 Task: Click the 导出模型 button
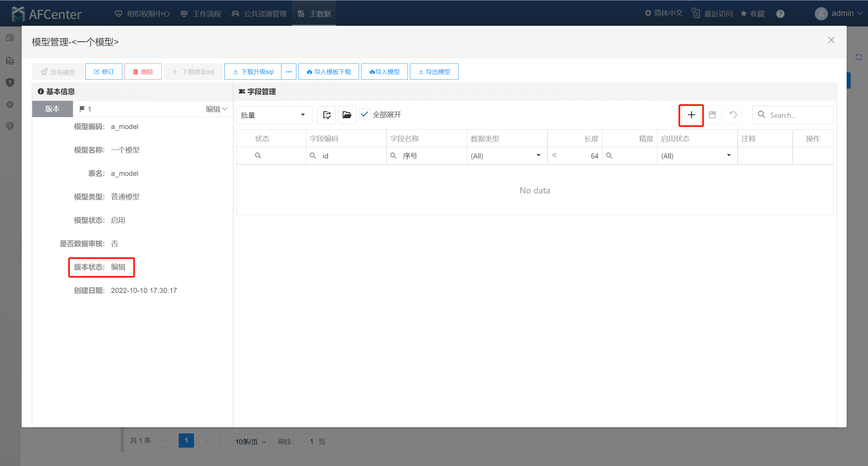click(x=434, y=72)
